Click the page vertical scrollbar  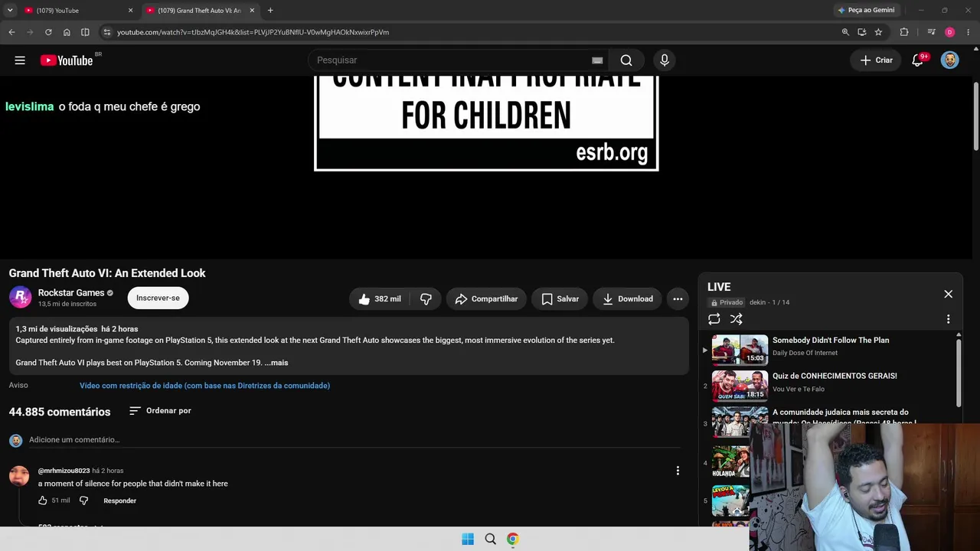(975, 115)
